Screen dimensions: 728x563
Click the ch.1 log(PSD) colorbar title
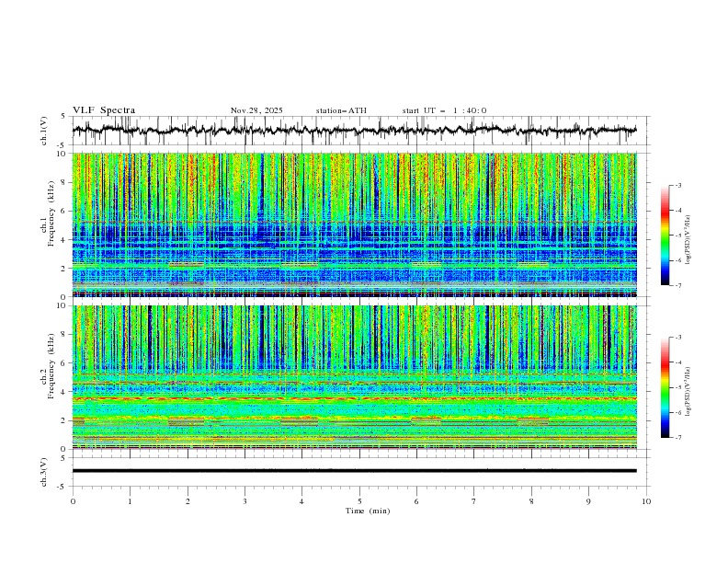pos(688,240)
